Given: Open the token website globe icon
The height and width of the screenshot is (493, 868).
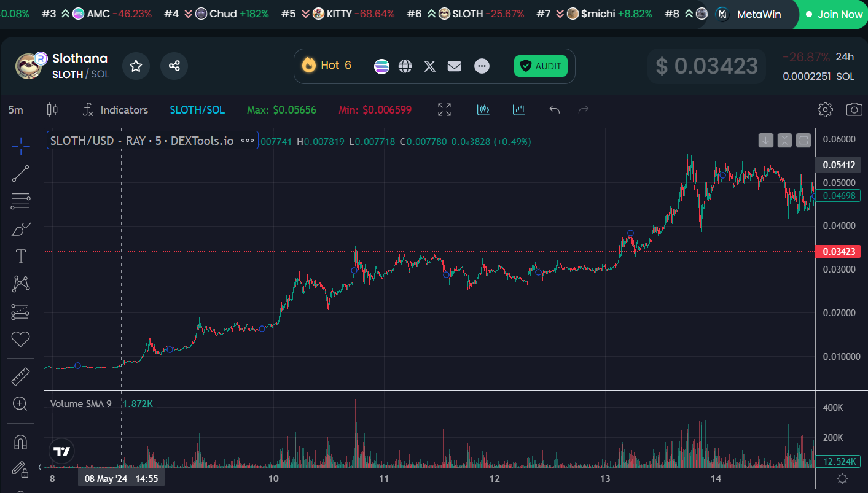Looking at the screenshot, I should (x=405, y=66).
